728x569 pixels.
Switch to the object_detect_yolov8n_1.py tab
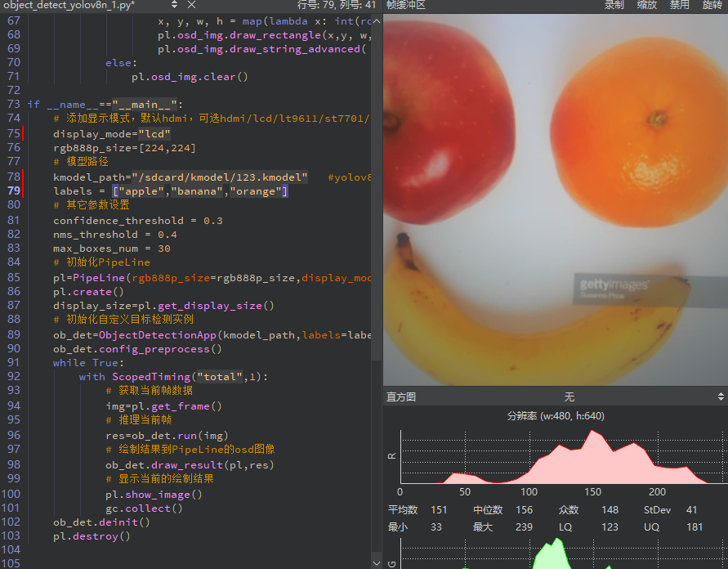click(69, 5)
